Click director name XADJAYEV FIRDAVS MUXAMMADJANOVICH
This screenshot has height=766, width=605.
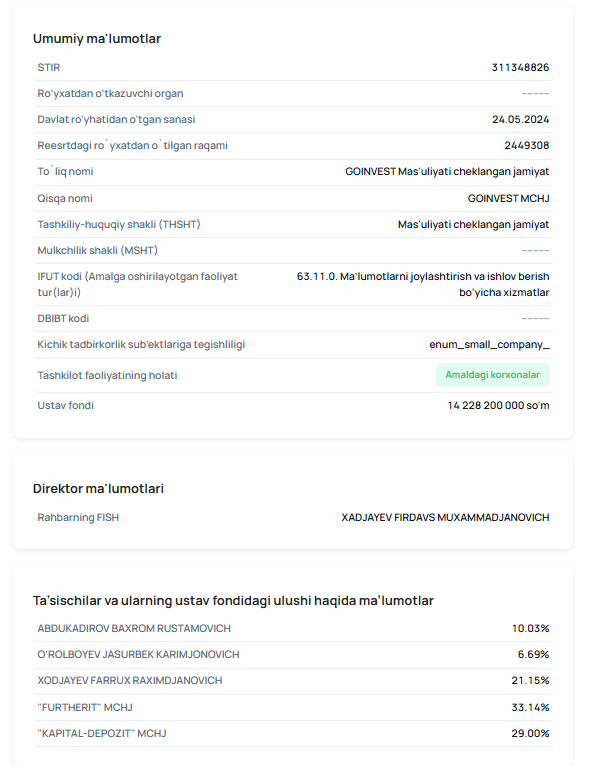[445, 517]
